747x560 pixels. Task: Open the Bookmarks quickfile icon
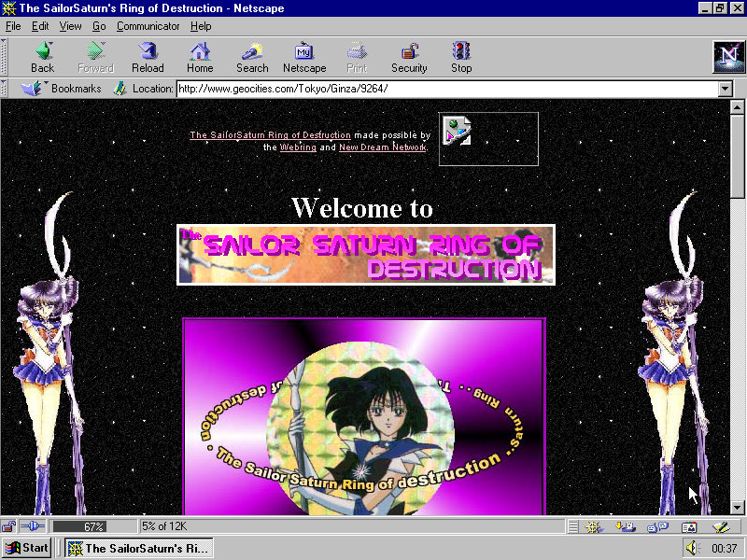coord(32,88)
